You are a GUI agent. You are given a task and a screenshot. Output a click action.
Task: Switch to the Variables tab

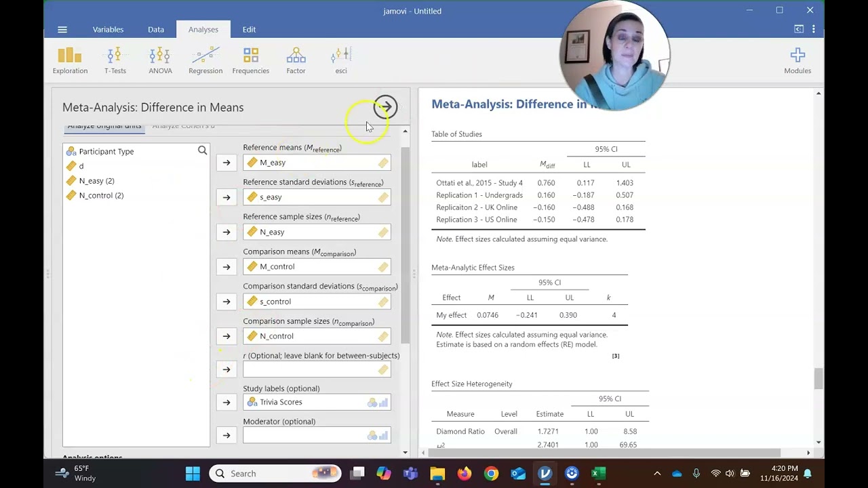(x=108, y=29)
